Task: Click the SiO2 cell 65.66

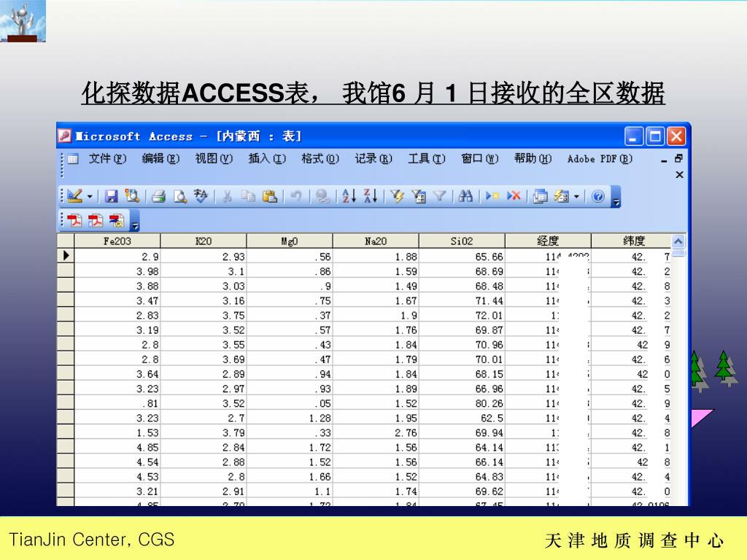Action: [462, 257]
